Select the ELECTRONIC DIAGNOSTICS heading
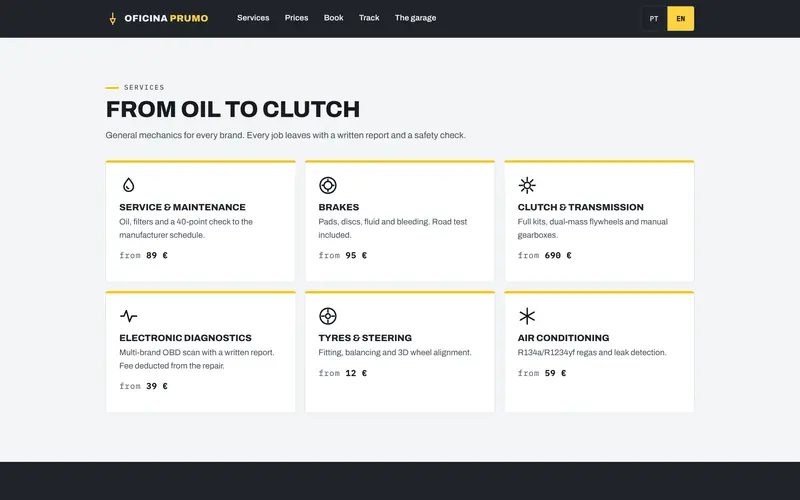800x500 pixels. [x=185, y=338]
